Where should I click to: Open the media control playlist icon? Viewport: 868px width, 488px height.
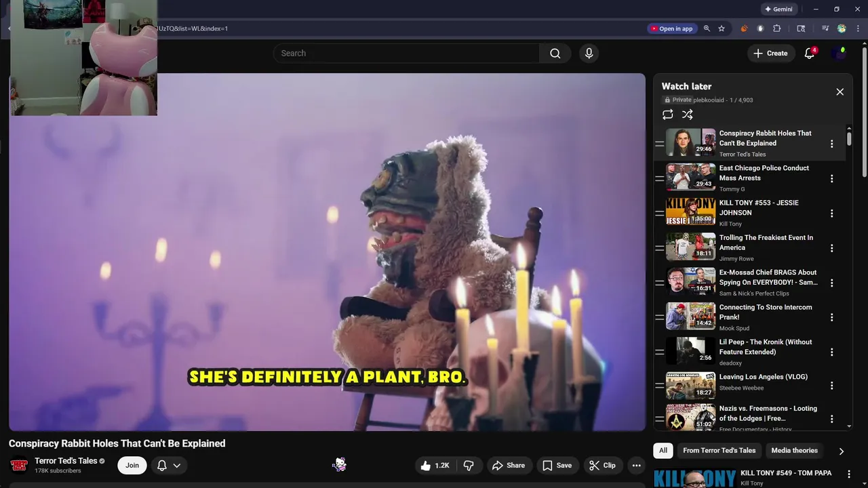[x=825, y=28]
